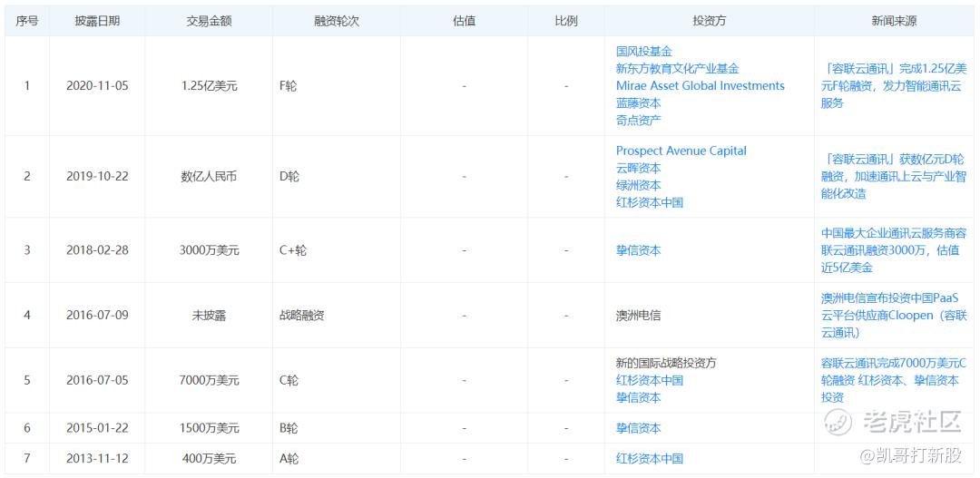Open news link about 数亿元D轮融资

893,176
